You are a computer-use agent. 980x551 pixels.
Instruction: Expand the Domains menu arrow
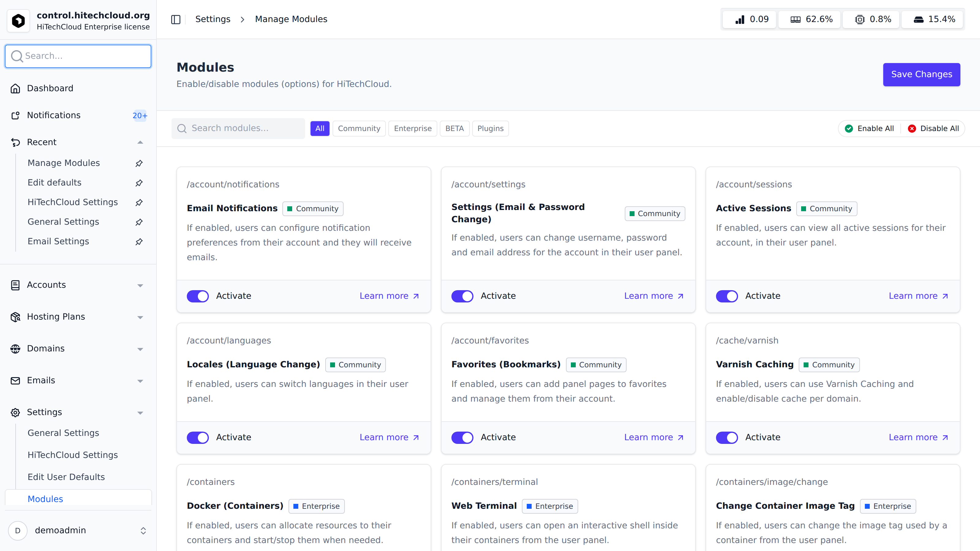140,350
